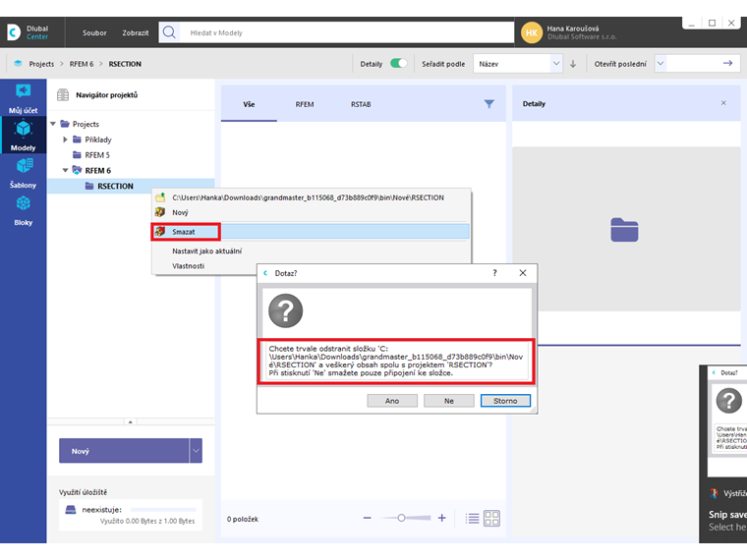Click RSECTION in the breadcrumb
The height and width of the screenshot is (560, 747).
(125, 64)
